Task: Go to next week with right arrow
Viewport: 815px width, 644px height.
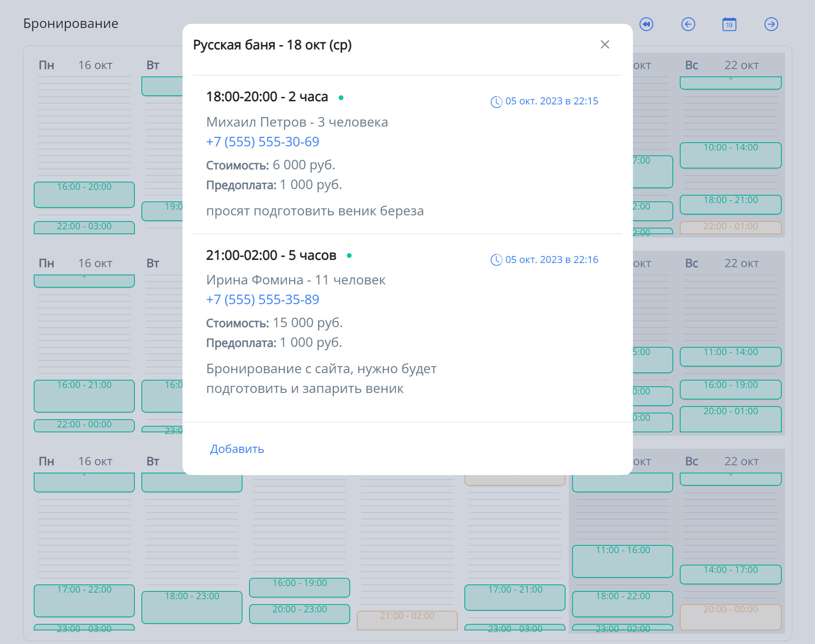Action: pos(771,24)
